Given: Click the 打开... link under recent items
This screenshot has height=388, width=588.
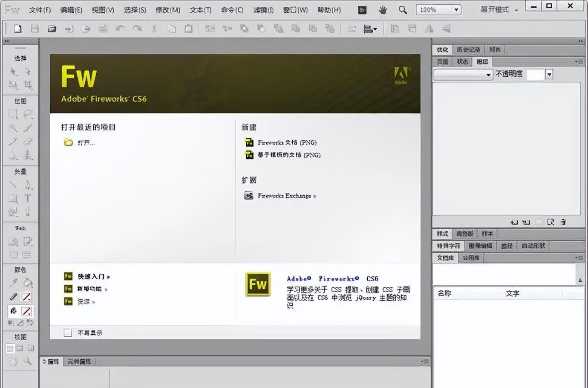Looking at the screenshot, I should pyautogui.click(x=86, y=143).
